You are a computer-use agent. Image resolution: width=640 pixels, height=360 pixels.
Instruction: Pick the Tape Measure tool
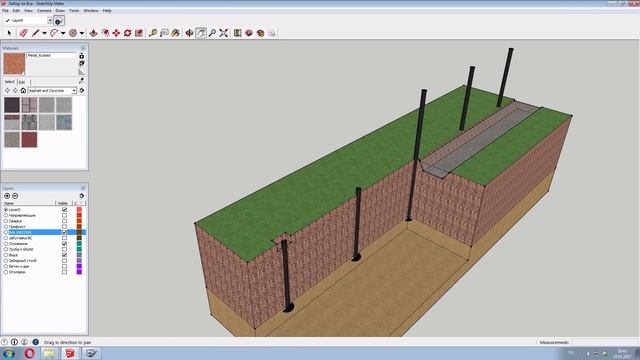(153, 33)
